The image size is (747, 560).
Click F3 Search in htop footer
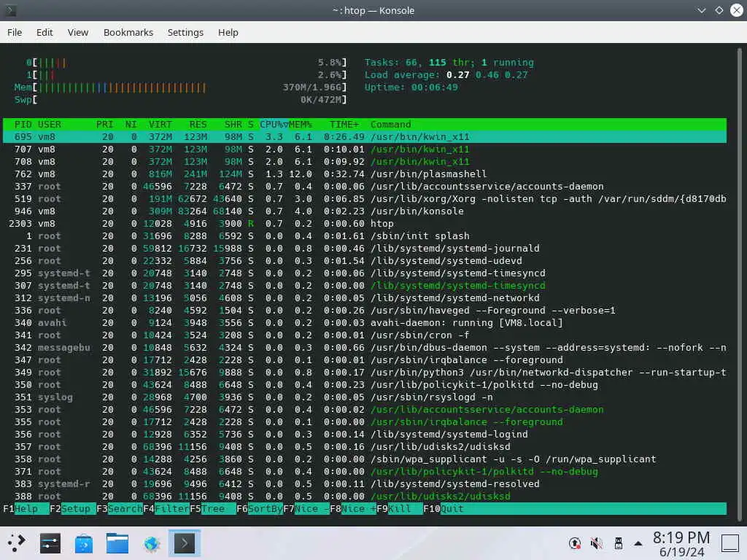119,508
